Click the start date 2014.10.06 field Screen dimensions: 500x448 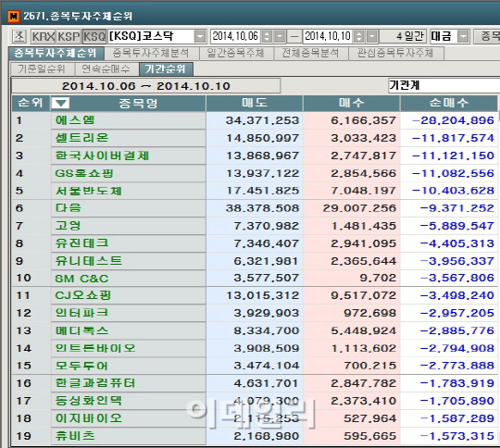235,36
